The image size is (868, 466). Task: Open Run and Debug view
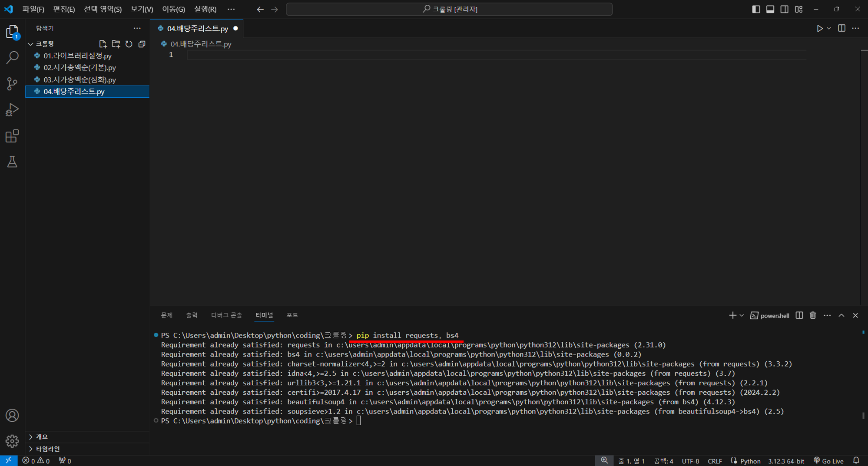(12, 109)
